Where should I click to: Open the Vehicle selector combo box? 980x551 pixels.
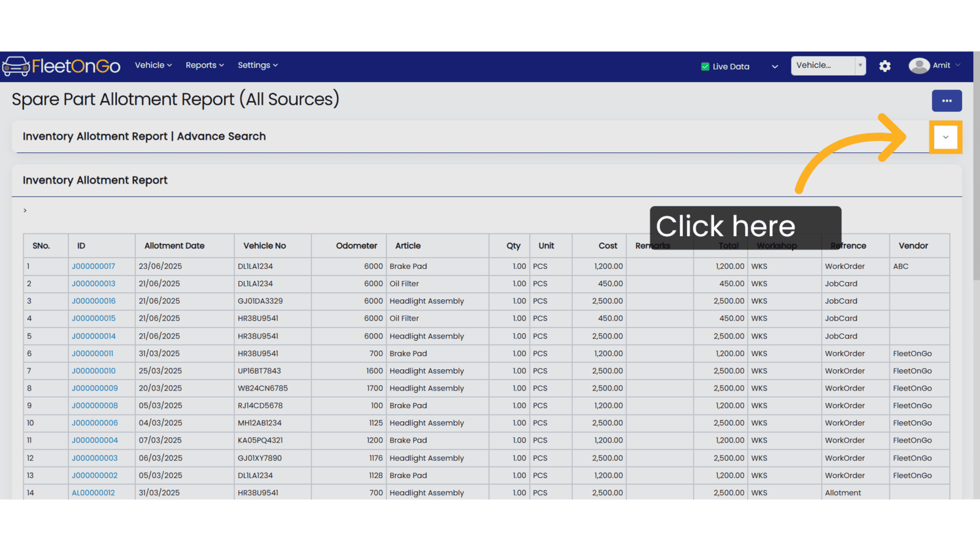828,66
